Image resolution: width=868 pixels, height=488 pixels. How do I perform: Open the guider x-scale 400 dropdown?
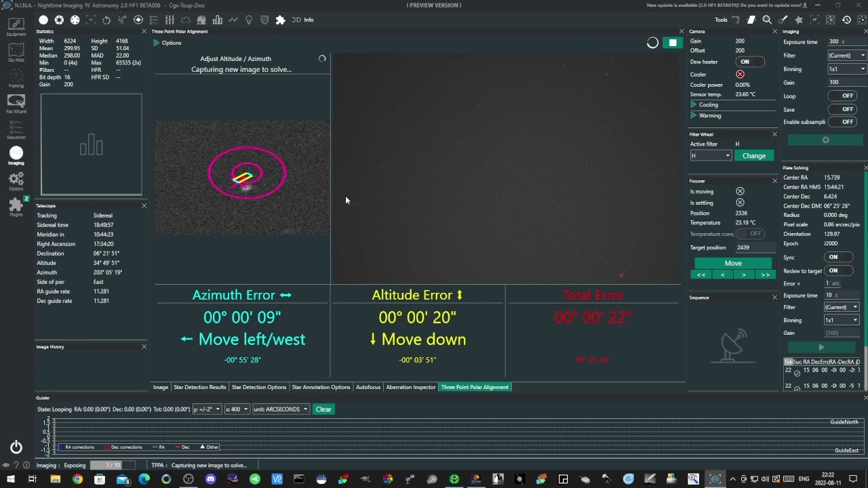pyautogui.click(x=237, y=409)
